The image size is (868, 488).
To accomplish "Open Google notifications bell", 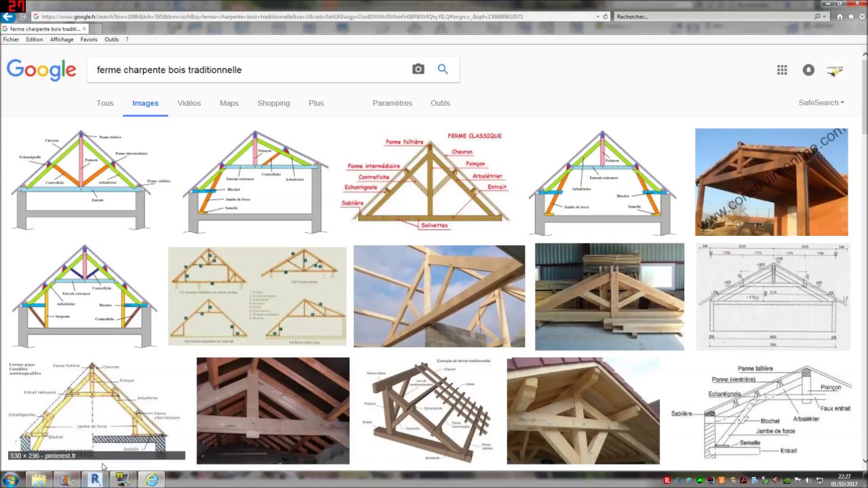I will (x=808, y=70).
